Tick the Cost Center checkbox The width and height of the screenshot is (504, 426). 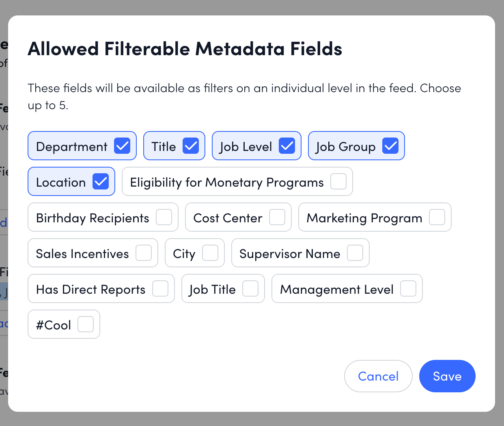[277, 217]
